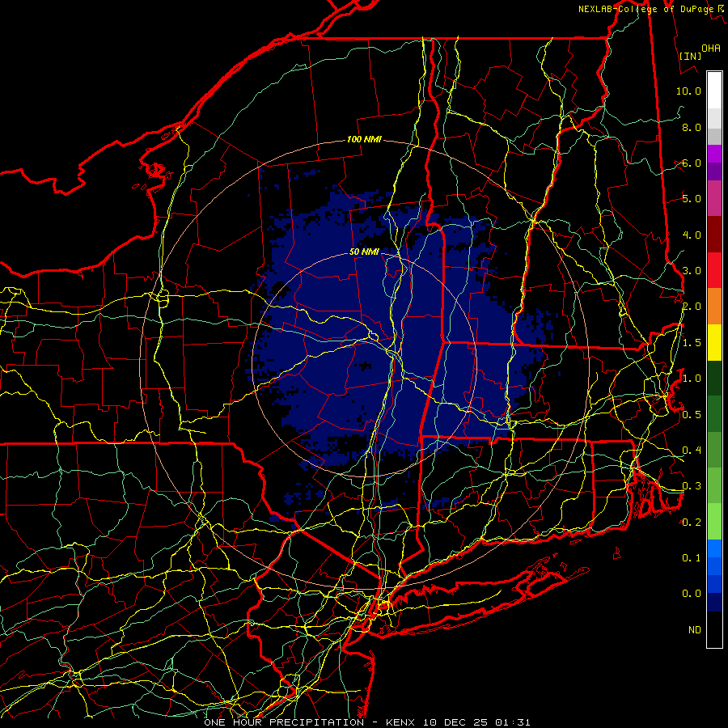Click the 6.0 legend value
This screenshot has height=728, width=728.
692,163
